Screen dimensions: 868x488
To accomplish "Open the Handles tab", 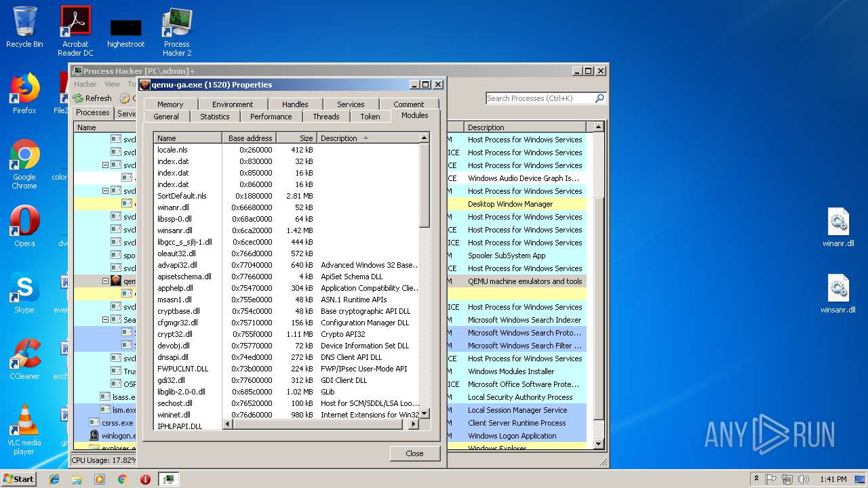I will (x=295, y=104).
